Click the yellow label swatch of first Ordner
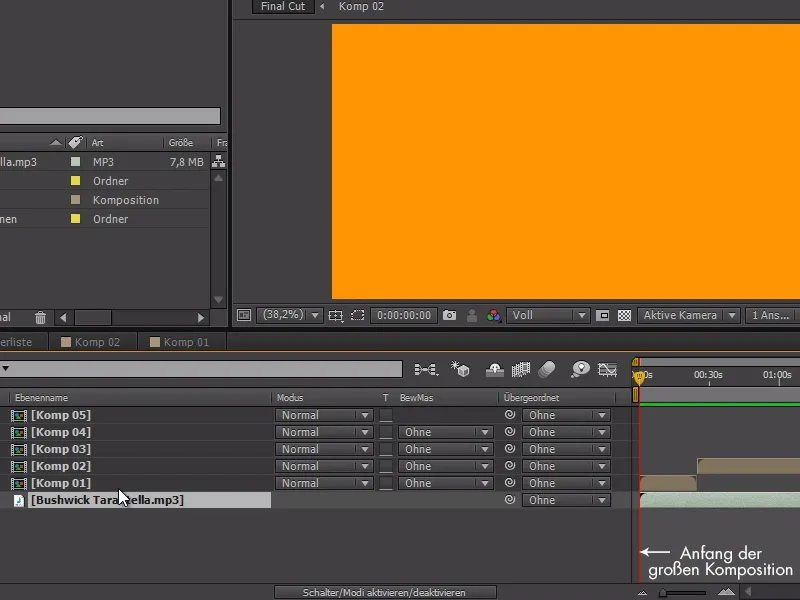800x600 pixels. tap(76, 181)
